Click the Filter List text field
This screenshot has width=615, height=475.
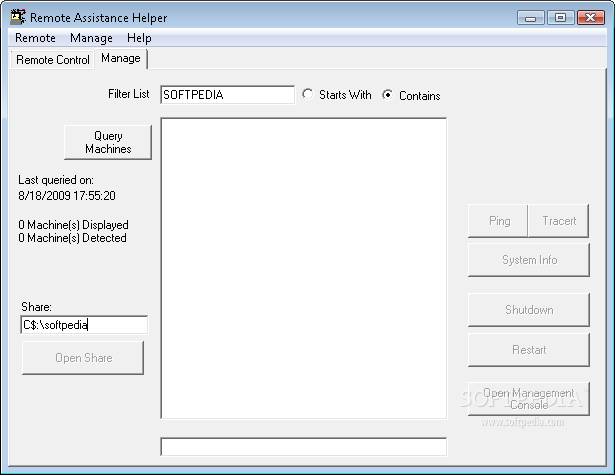pyautogui.click(x=227, y=95)
